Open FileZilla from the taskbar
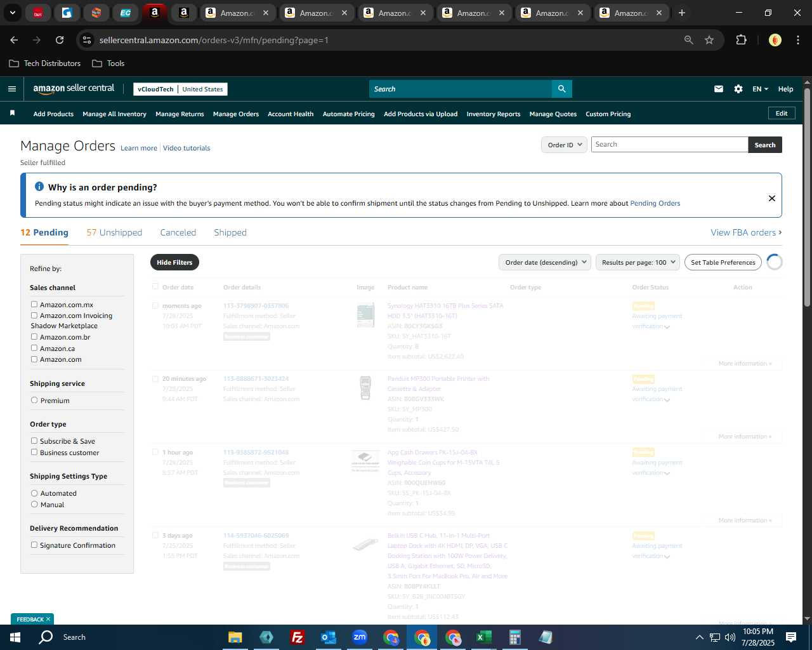Screen dimensions: 812x650 [297, 637]
